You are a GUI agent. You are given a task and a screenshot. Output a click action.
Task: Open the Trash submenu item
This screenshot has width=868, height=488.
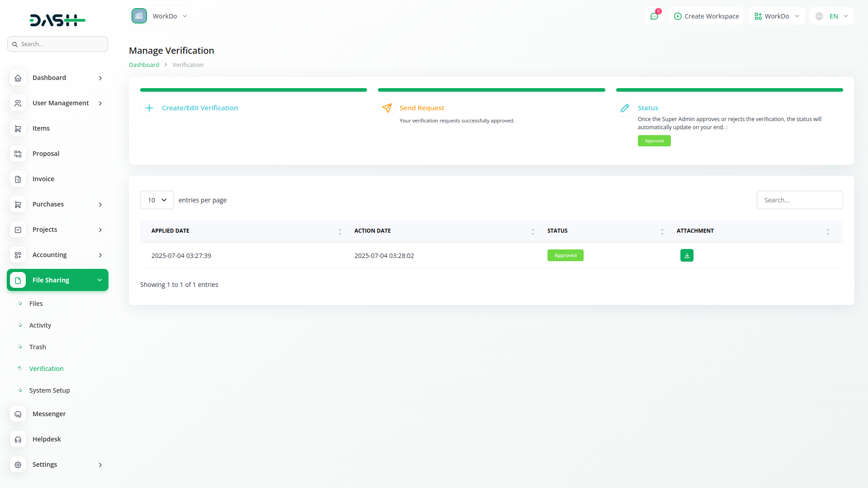coord(38,347)
